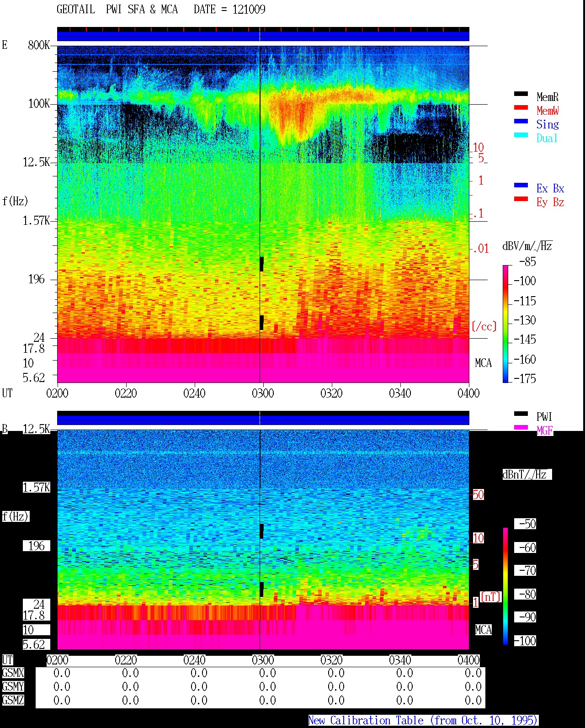This screenshot has width=585, height=728.
Task: Click the blue mode status bar above E spectrogram
Action: point(263,36)
